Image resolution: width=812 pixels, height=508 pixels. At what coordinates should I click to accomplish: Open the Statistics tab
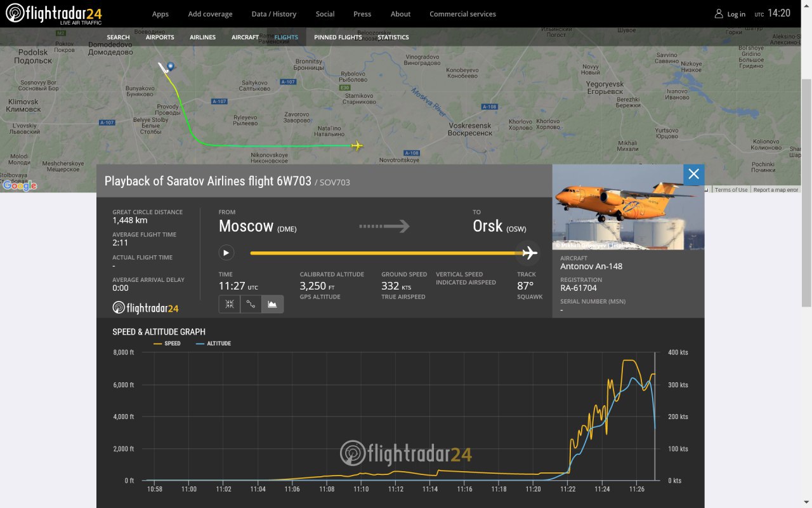(x=393, y=37)
